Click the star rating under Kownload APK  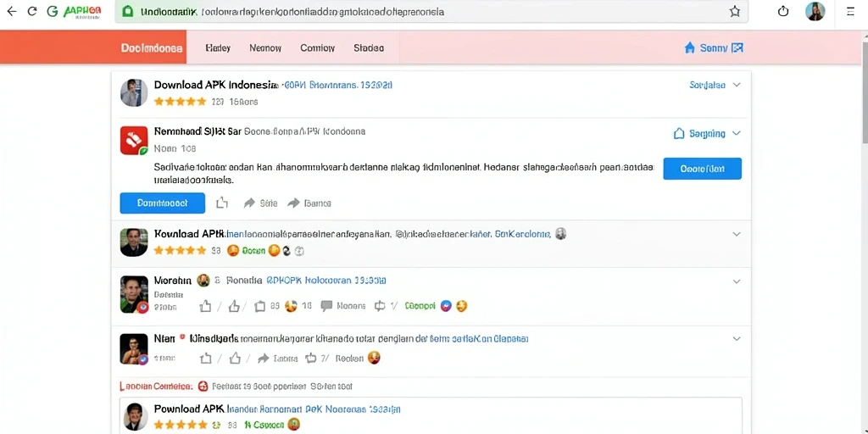coord(180,251)
